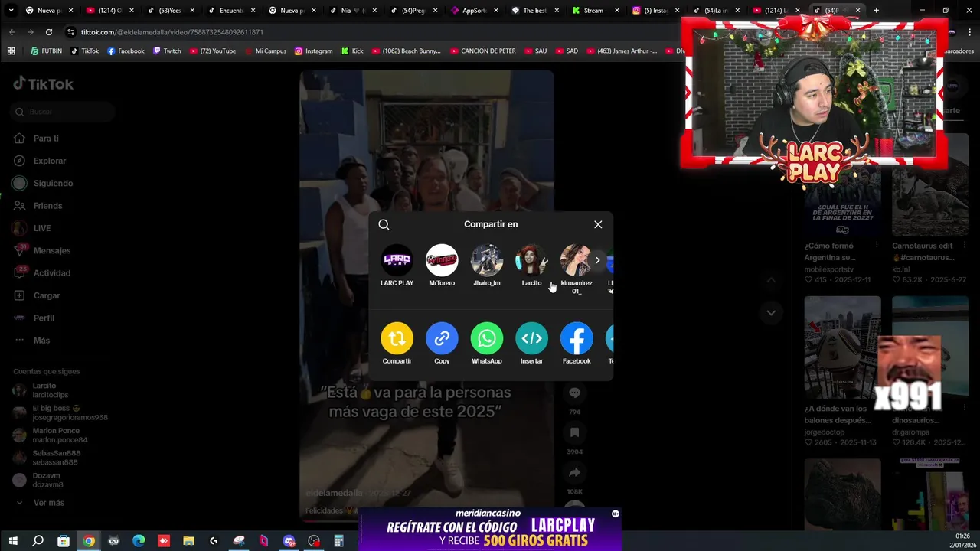Click the share arrow icon on the video
The height and width of the screenshot is (551, 980).
pos(575,473)
